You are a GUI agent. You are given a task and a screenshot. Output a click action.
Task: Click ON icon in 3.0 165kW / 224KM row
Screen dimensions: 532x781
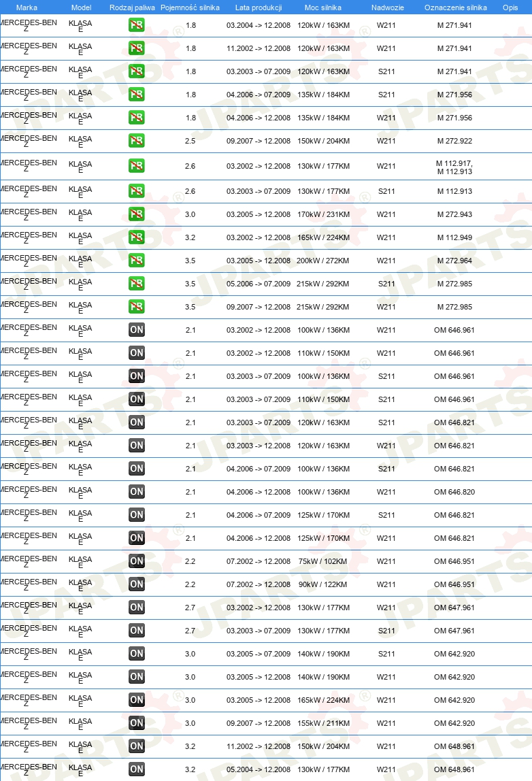[137, 700]
